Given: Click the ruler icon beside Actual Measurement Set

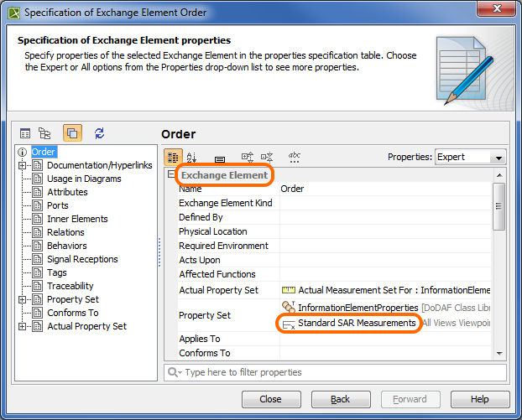Looking at the screenshot, I should point(289,290).
